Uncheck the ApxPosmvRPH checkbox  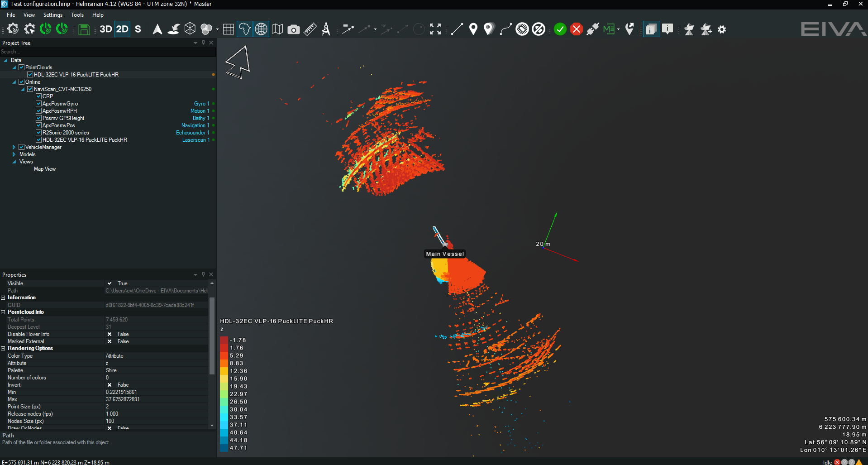(38, 111)
